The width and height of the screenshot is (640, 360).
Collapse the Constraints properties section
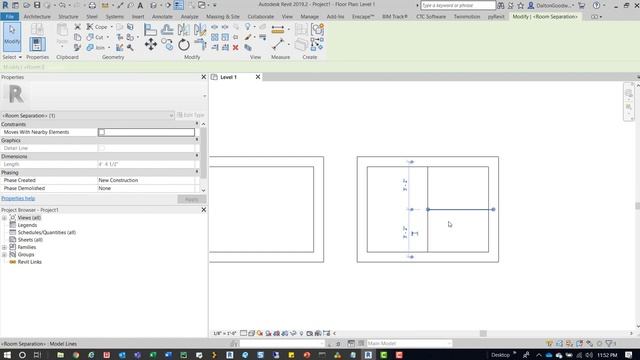[197, 124]
